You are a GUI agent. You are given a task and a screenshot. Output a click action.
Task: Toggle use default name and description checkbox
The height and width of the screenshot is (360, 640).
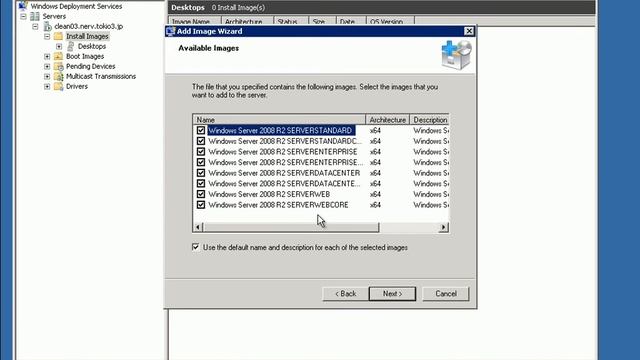(x=196, y=247)
